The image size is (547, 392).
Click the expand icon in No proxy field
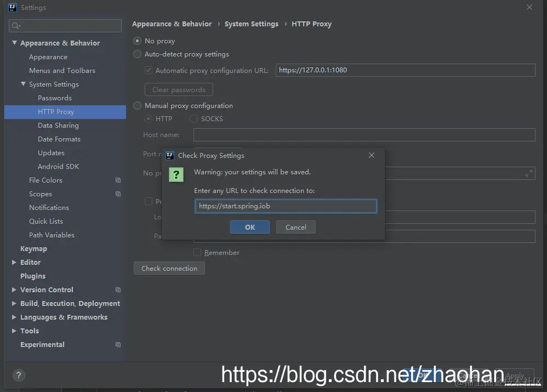point(529,173)
